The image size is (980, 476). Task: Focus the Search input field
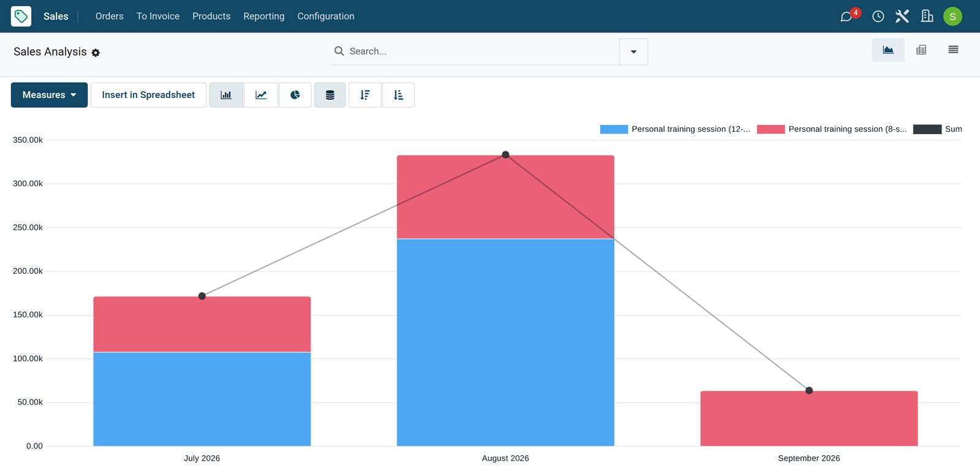click(x=481, y=51)
